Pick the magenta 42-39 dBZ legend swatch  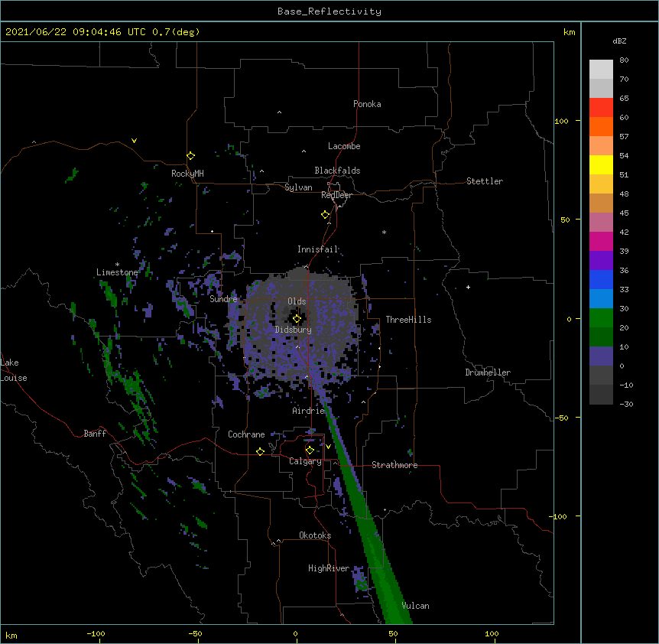(x=601, y=241)
